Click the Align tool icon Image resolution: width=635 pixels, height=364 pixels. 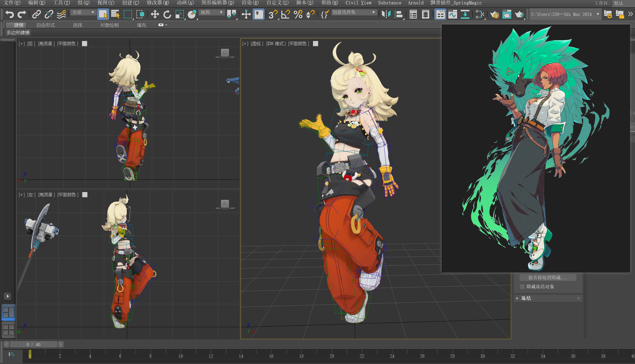[399, 14]
